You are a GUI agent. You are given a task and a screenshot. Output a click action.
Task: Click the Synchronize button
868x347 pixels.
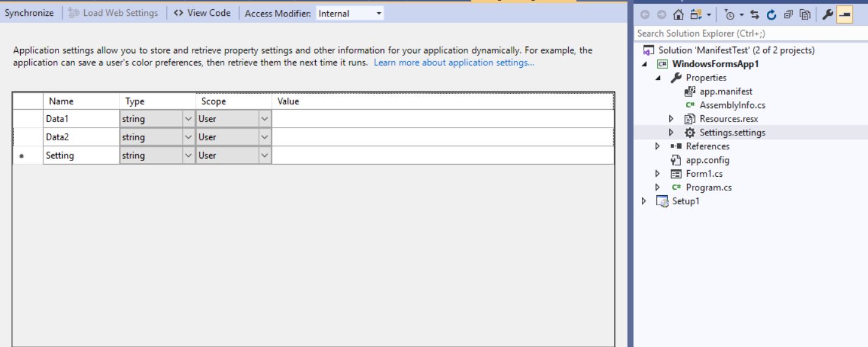pyautogui.click(x=29, y=13)
